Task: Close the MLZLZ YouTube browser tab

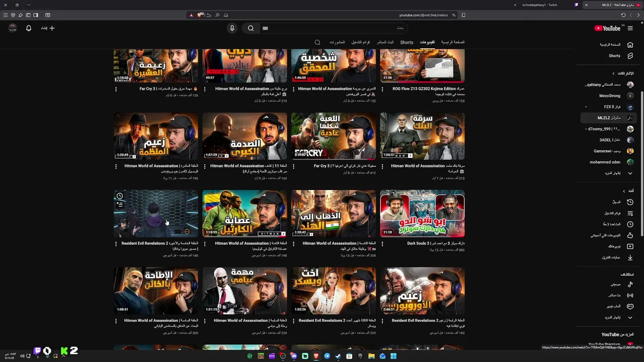Action: (586, 5)
